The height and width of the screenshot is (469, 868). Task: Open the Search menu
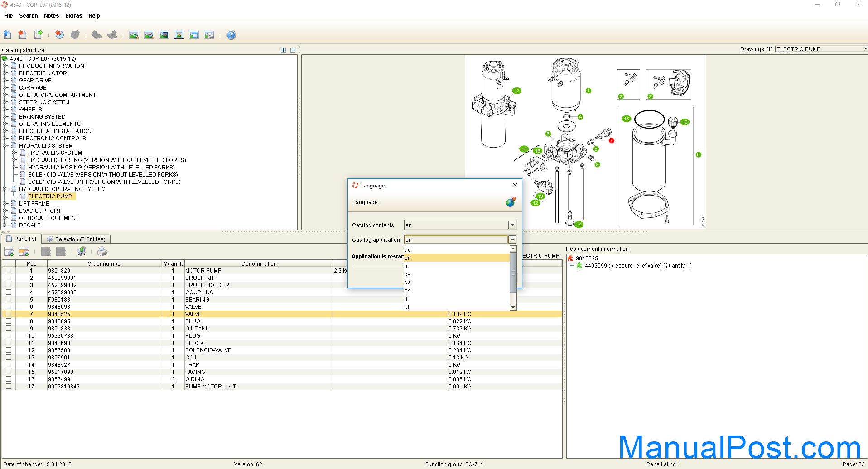point(29,15)
